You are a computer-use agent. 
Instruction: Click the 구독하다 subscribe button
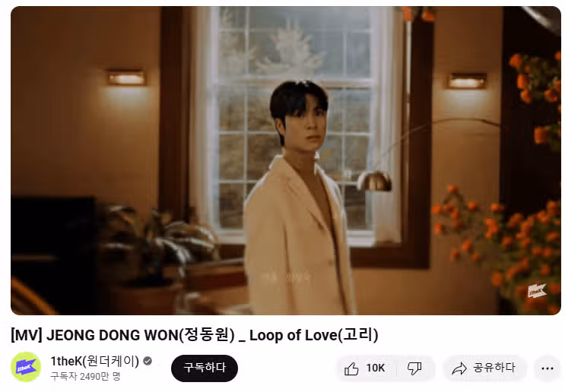[x=205, y=368]
